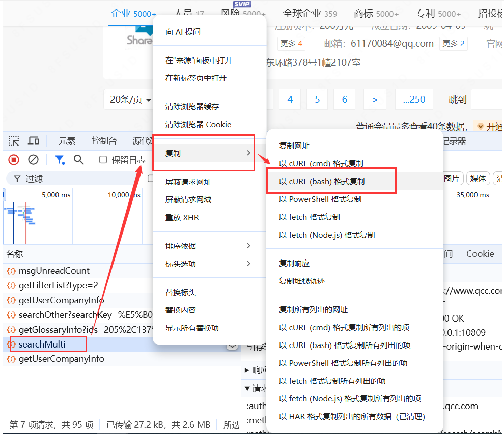Viewport: 504px width, 434px height.
Task: Open the 元素 DevTools tab
Action: [67, 141]
